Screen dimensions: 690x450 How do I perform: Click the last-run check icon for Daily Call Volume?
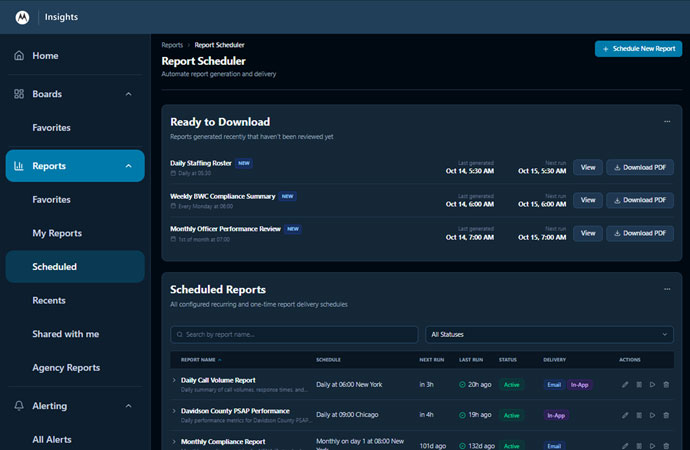click(462, 384)
